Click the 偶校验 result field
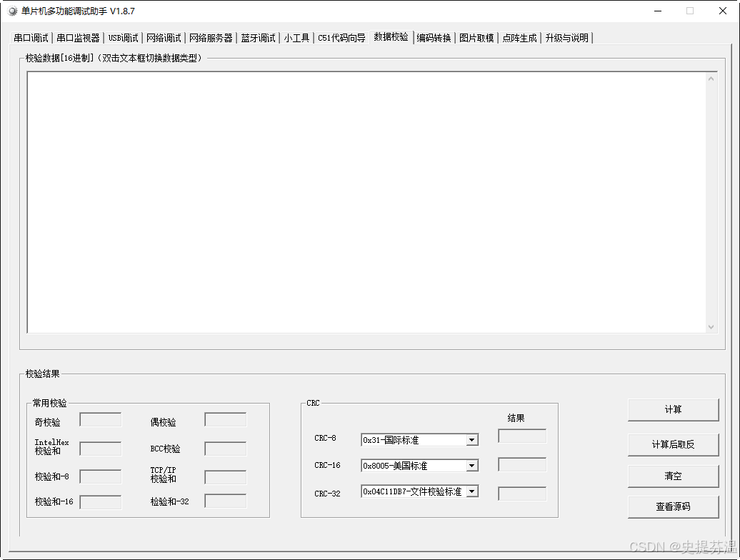The width and height of the screenshot is (740, 560). click(226, 419)
